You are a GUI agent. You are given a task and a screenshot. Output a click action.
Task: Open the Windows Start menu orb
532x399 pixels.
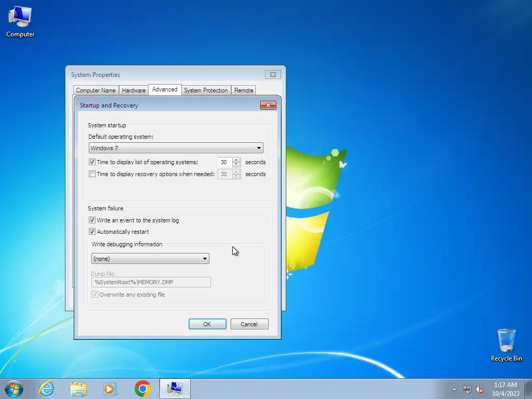point(14,389)
